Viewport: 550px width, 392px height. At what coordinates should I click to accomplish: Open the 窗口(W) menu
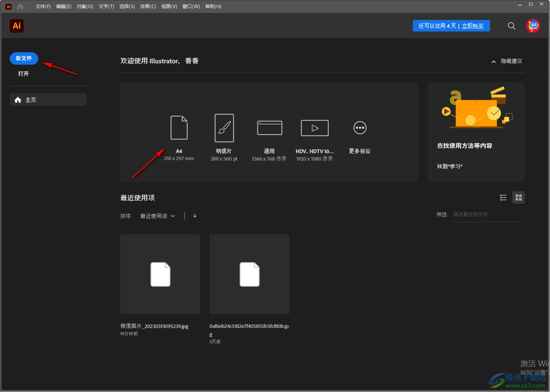[x=191, y=7]
